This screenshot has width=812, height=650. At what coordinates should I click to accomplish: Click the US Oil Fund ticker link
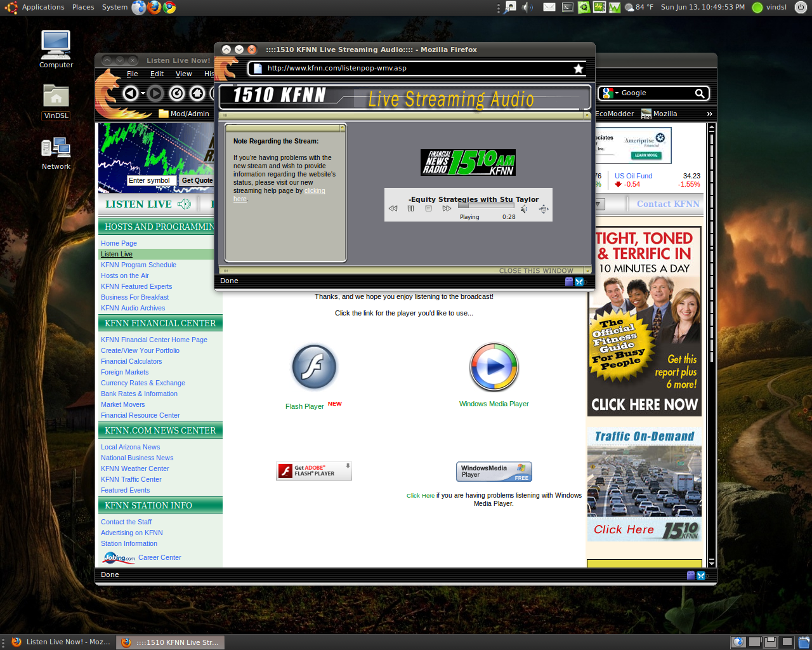633,176
